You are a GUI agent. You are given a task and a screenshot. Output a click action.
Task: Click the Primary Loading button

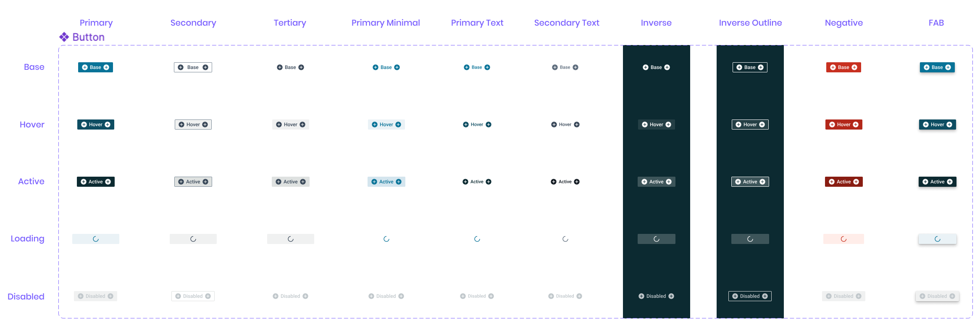coord(96,239)
